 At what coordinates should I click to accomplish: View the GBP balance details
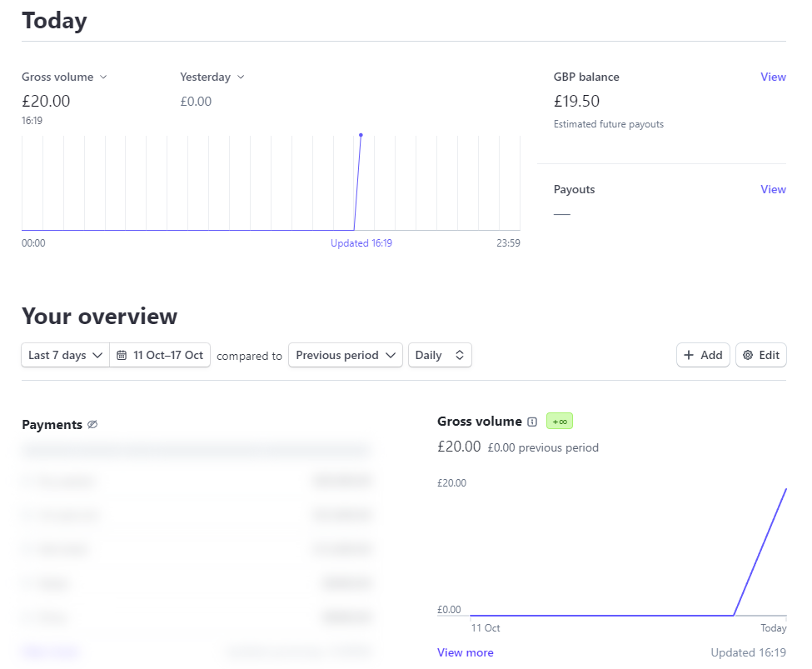coord(773,77)
